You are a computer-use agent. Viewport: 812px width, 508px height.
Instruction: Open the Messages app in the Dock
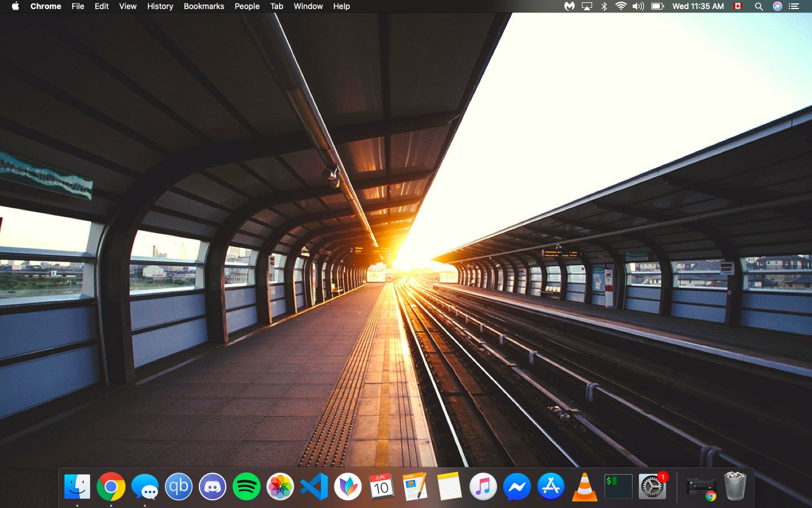coord(145,487)
